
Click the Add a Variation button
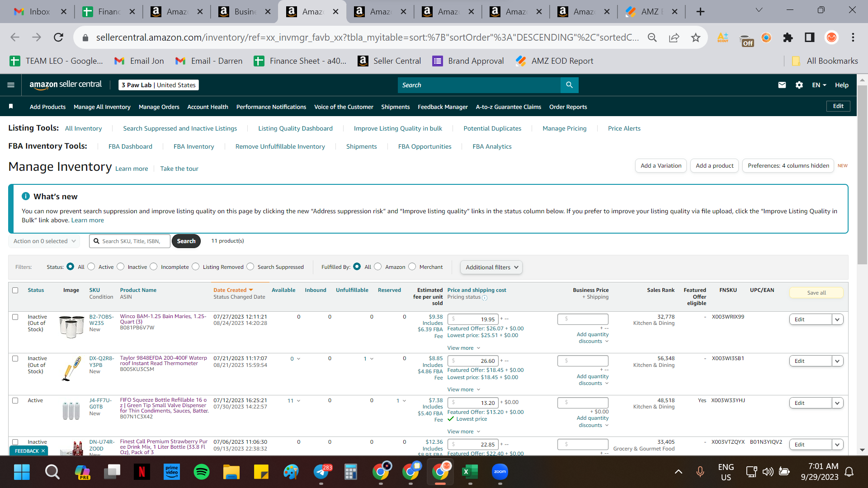[x=661, y=166]
